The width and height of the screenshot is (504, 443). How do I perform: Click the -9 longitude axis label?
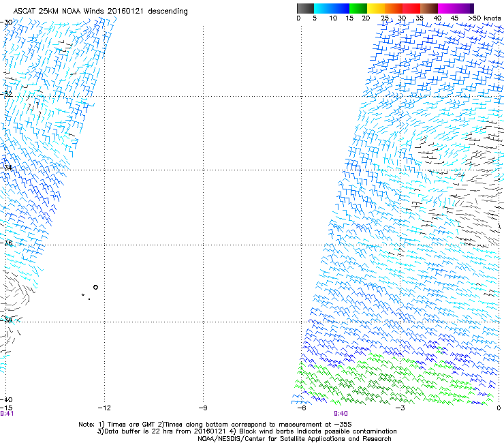point(202,408)
